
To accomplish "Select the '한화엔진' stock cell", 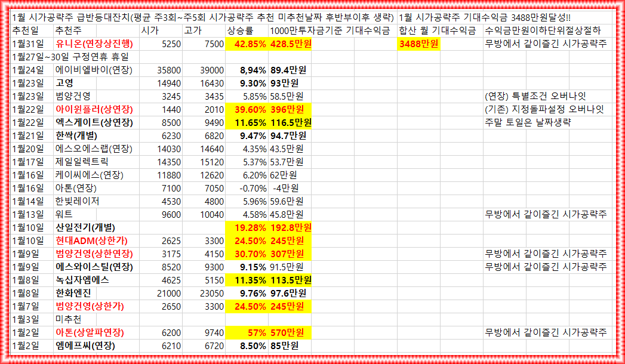I will click(x=73, y=294).
